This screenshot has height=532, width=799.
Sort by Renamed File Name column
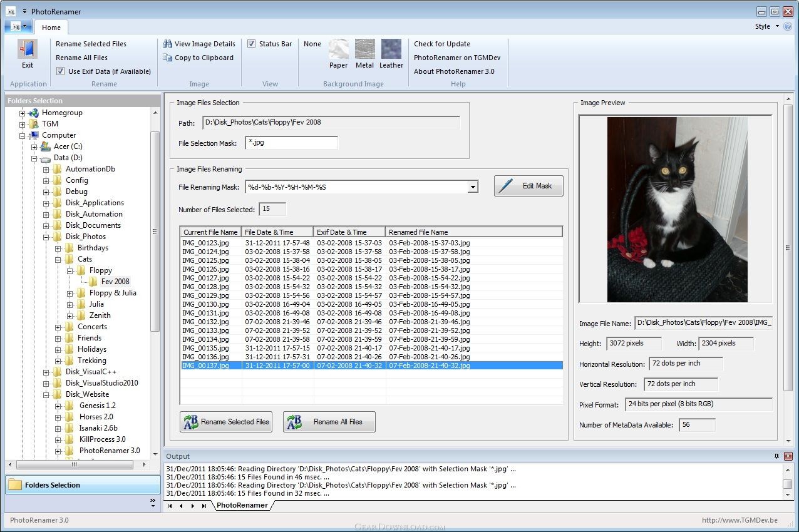(x=474, y=232)
